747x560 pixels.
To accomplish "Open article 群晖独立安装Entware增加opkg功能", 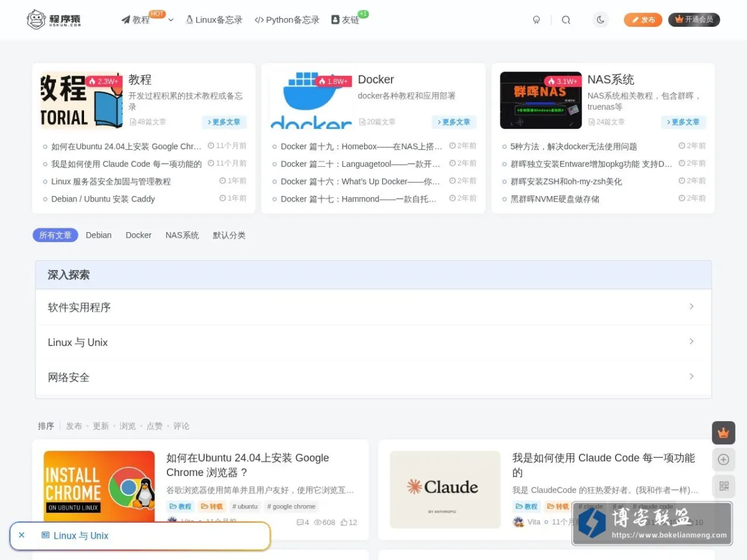I will pos(591,164).
